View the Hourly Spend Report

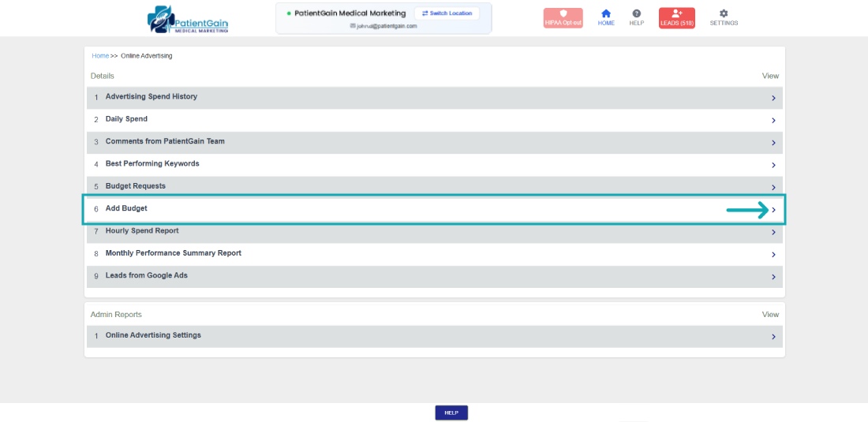(142, 231)
